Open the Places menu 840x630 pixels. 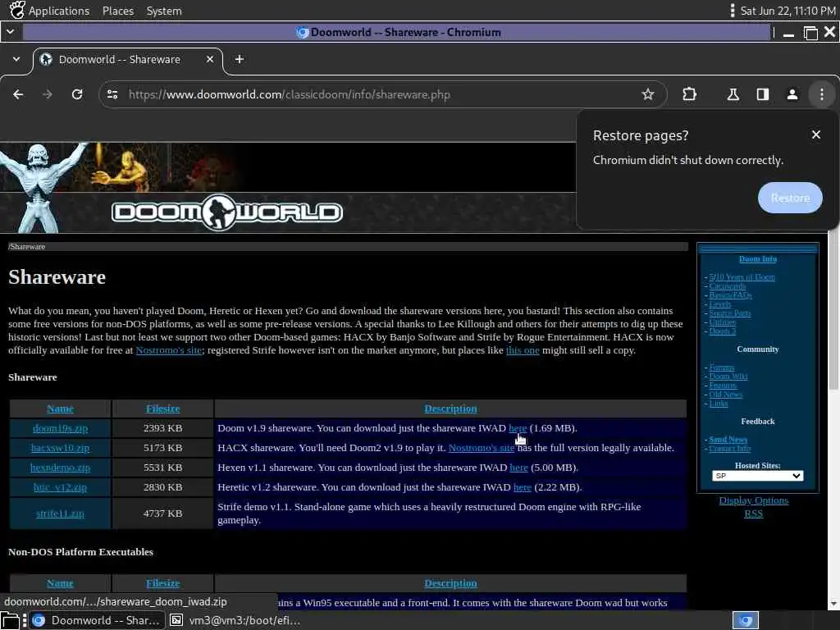118,11
